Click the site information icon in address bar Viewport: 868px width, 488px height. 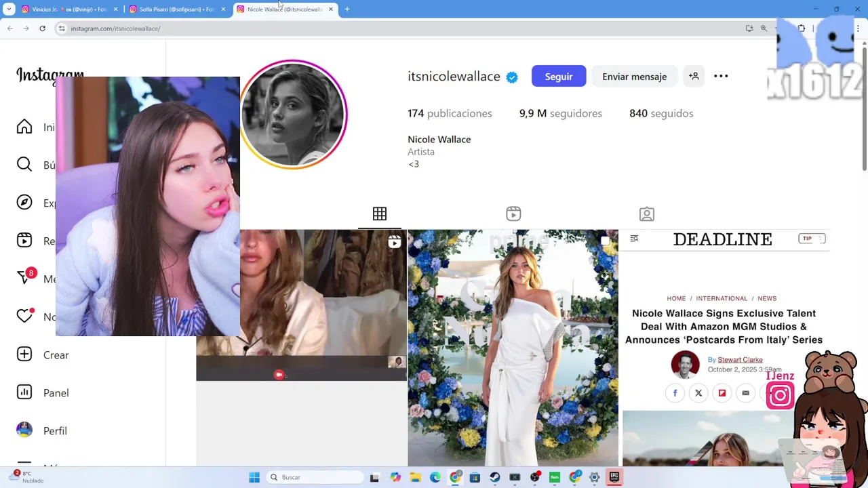(x=62, y=28)
